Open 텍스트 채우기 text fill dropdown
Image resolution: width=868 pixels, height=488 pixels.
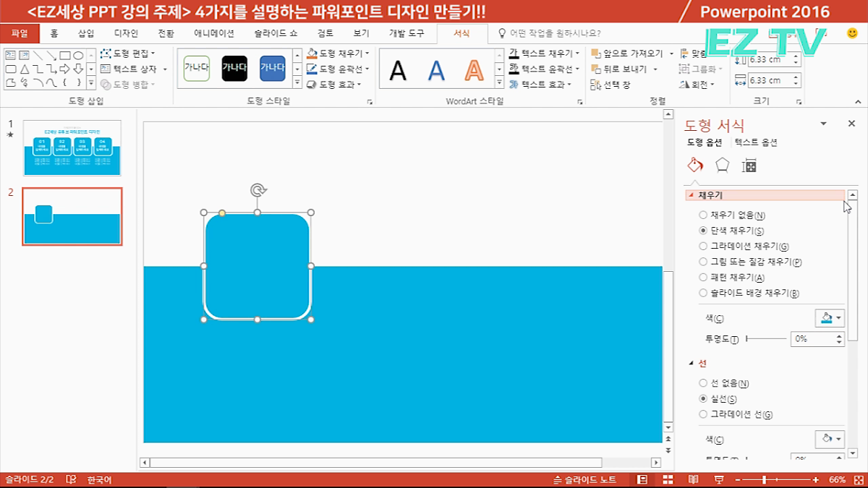coord(545,53)
